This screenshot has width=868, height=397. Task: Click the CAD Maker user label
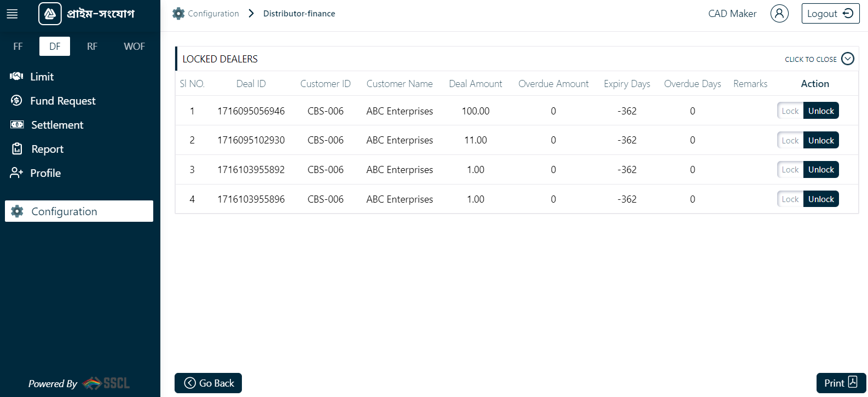click(732, 14)
